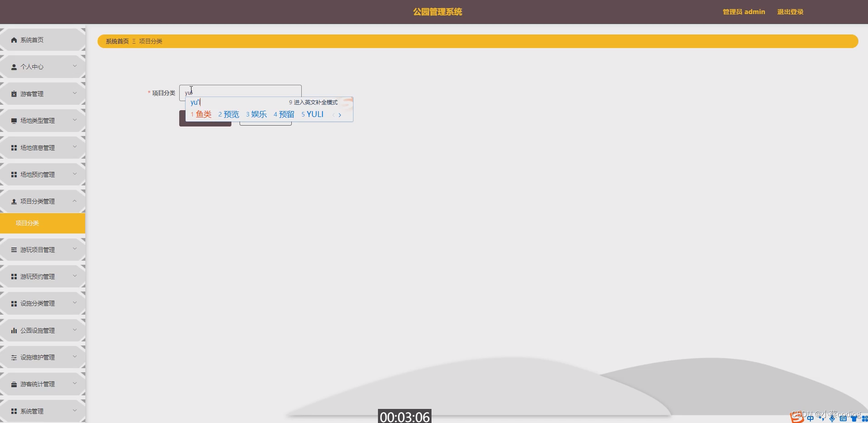This screenshot has height=423, width=868.
Task: Click the user icon beside 项目分类管理
Action: pyautogui.click(x=14, y=201)
